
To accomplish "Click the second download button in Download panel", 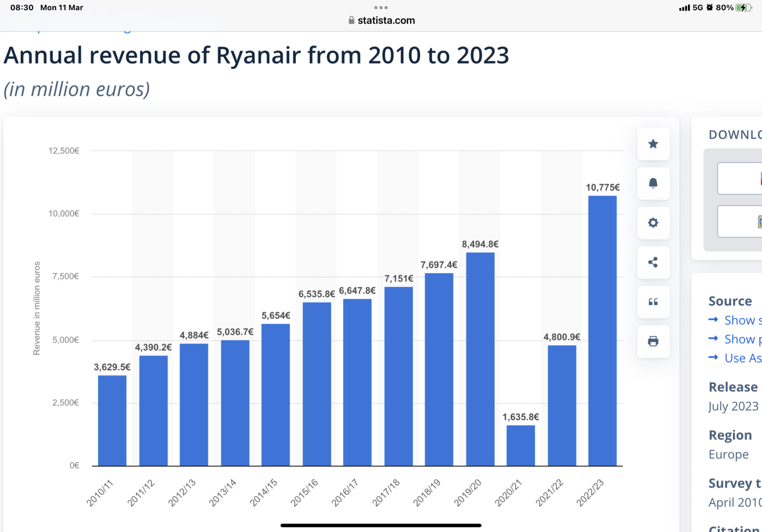I will pos(740,222).
